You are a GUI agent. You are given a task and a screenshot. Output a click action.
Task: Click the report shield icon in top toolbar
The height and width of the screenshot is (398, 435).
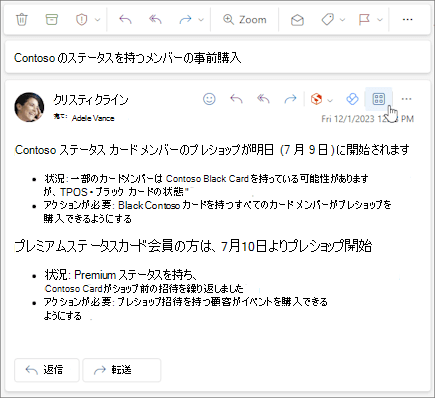tap(81, 20)
